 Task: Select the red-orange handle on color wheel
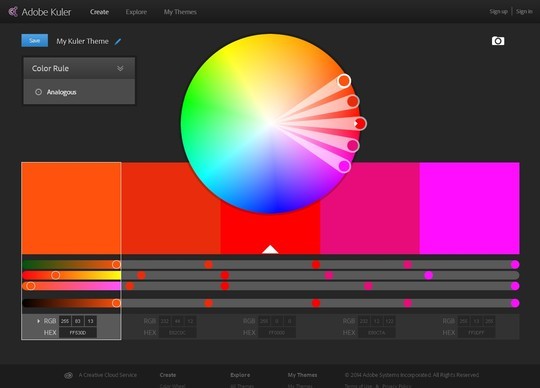click(353, 101)
